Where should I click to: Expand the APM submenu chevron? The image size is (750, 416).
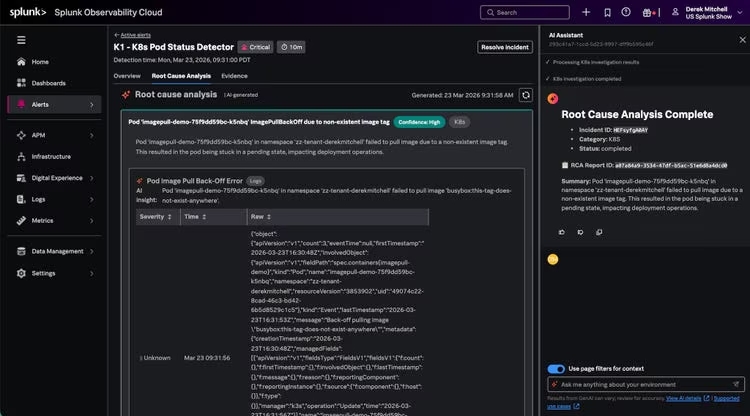tap(92, 135)
